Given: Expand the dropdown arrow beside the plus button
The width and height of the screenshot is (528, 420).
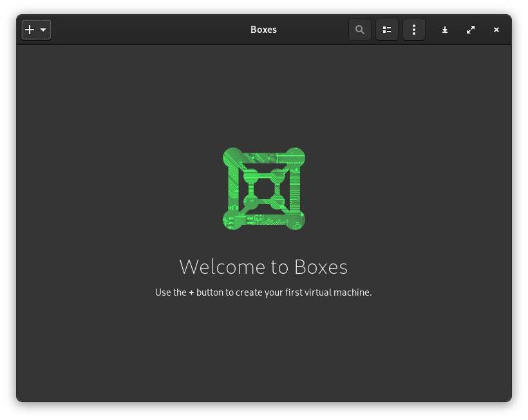Looking at the screenshot, I should point(42,30).
